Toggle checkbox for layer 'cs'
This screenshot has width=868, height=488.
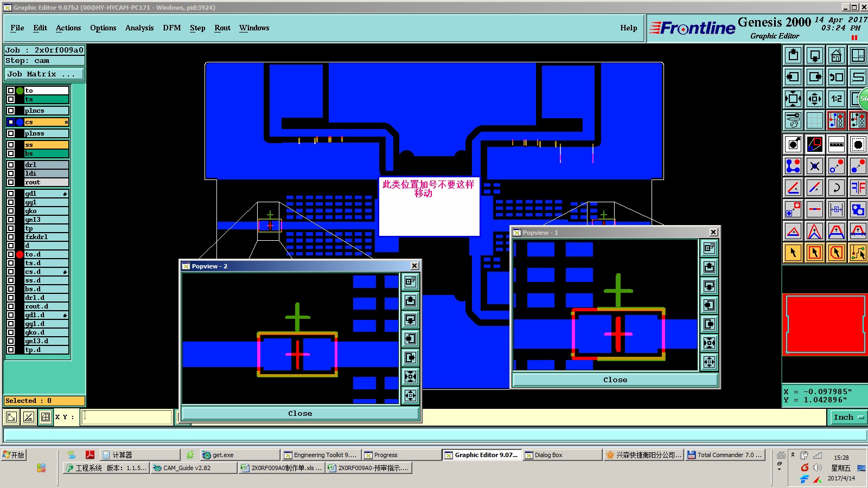[x=11, y=122]
